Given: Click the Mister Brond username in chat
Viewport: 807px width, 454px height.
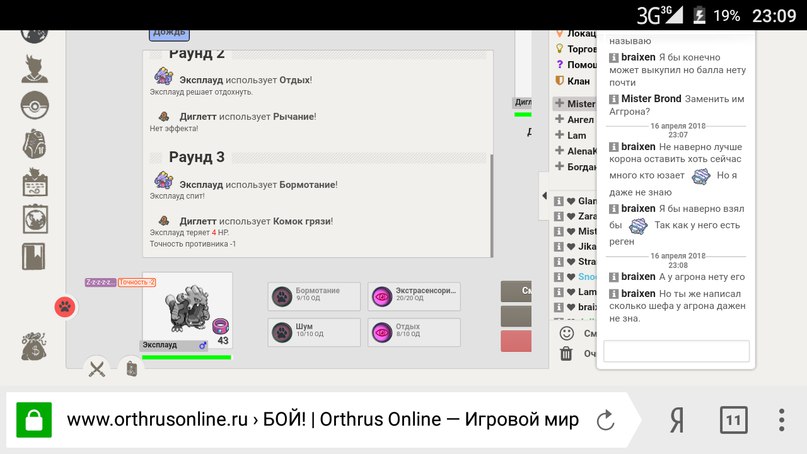Looking at the screenshot, I should click(x=651, y=98).
